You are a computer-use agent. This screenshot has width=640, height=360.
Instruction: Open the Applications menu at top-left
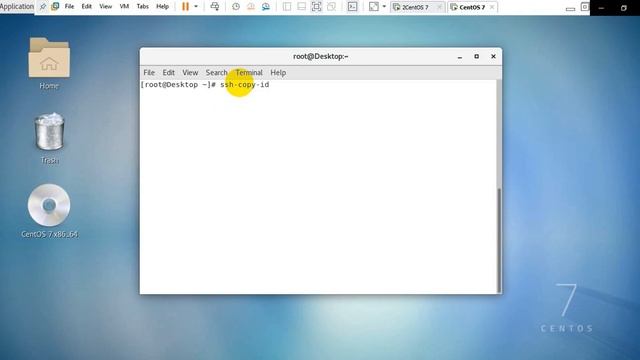pyautogui.click(x=17, y=7)
